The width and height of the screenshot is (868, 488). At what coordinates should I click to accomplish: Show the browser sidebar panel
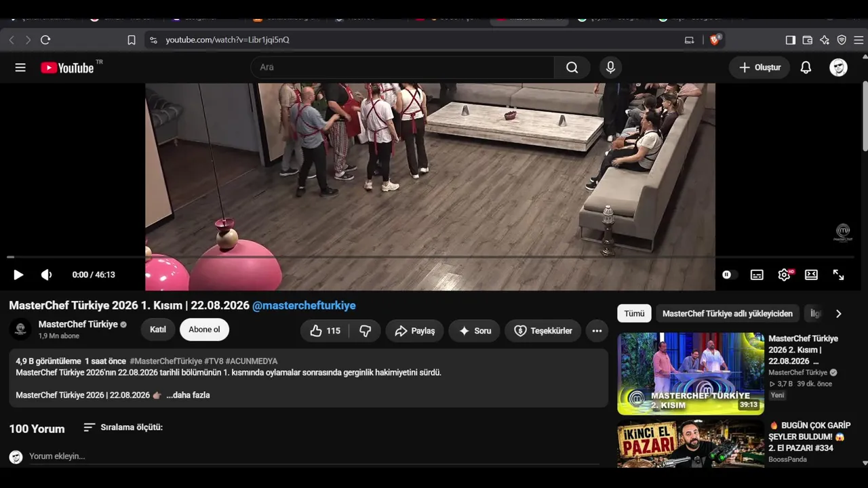click(791, 40)
